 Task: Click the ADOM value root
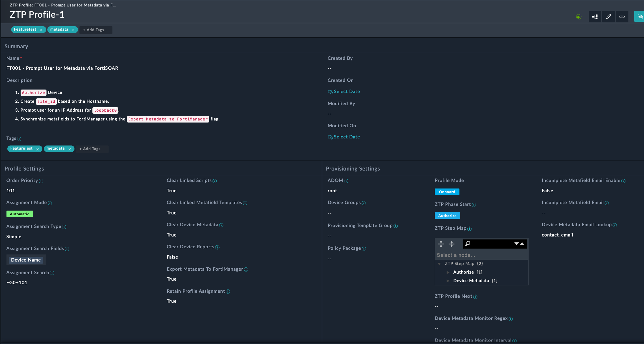tap(332, 191)
